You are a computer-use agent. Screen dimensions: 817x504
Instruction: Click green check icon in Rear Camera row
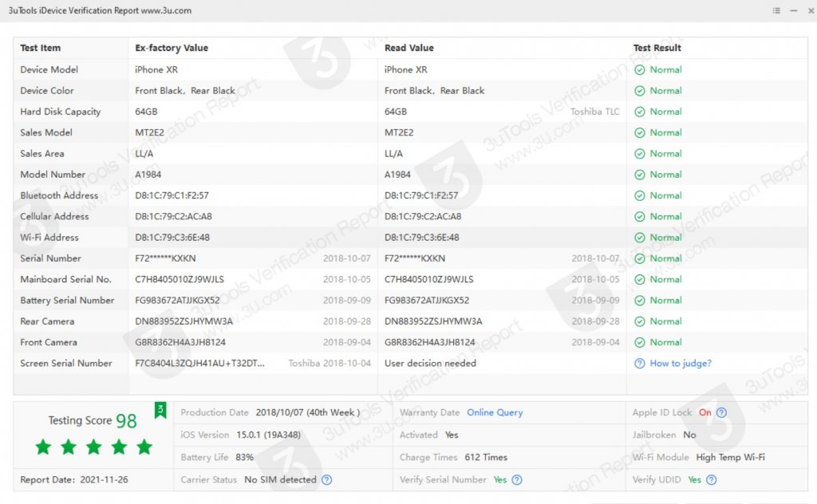[639, 321]
